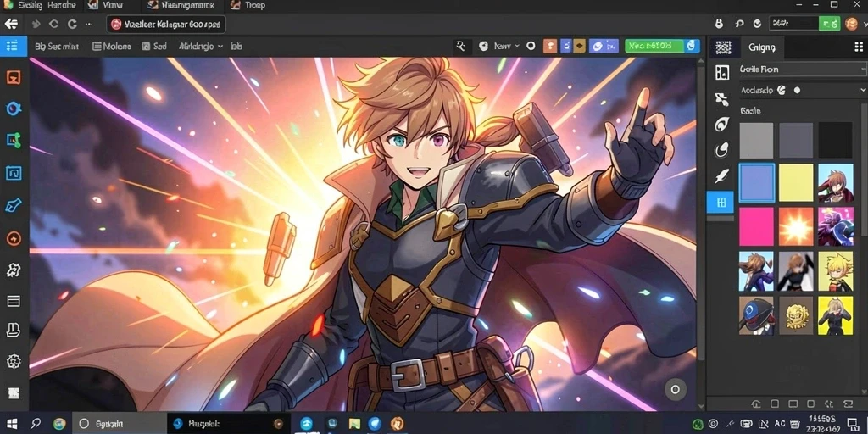Open the Sad menu item
The image size is (868, 434).
(x=154, y=47)
